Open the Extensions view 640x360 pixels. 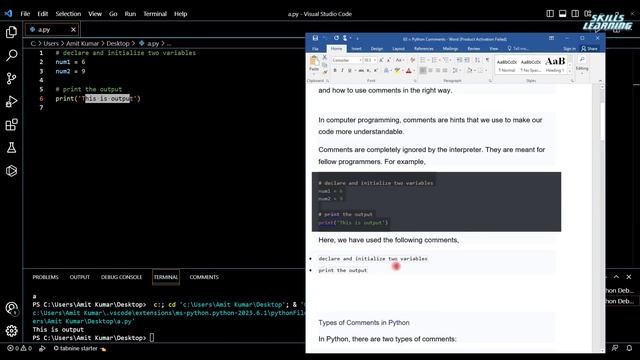click(11, 124)
